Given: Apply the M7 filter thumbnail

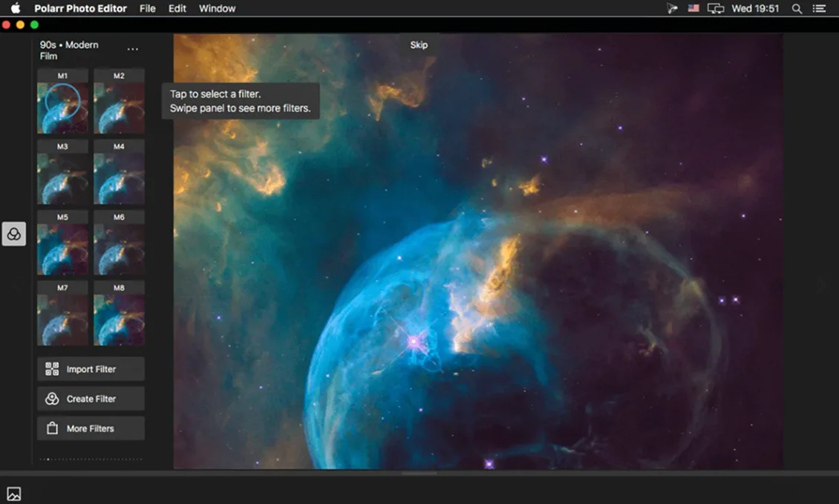Looking at the screenshot, I should [62, 313].
